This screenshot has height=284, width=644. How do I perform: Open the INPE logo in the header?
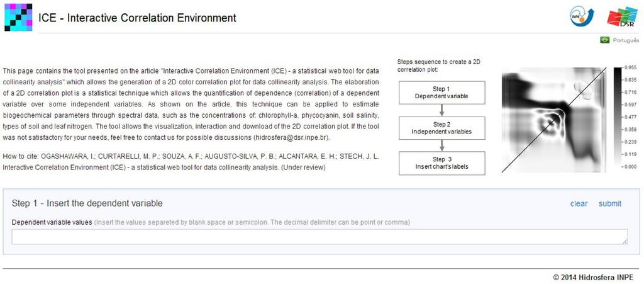point(582,16)
